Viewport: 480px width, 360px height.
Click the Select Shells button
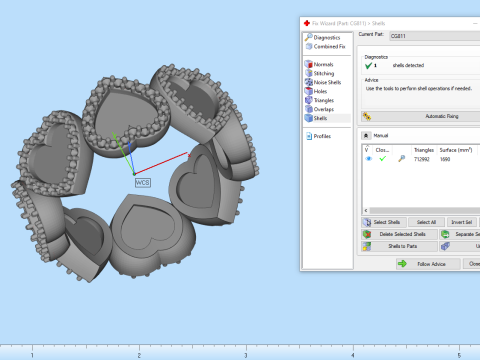(384, 222)
